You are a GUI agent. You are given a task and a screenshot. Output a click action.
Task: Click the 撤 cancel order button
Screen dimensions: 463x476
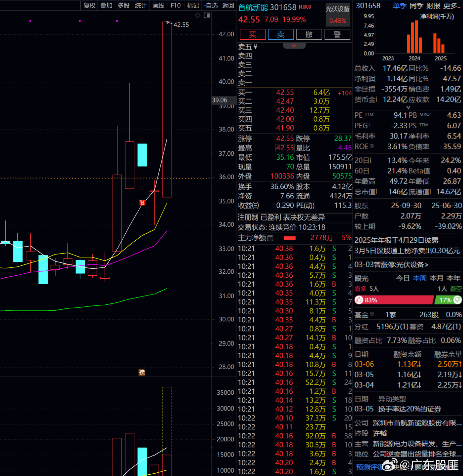(x=309, y=34)
